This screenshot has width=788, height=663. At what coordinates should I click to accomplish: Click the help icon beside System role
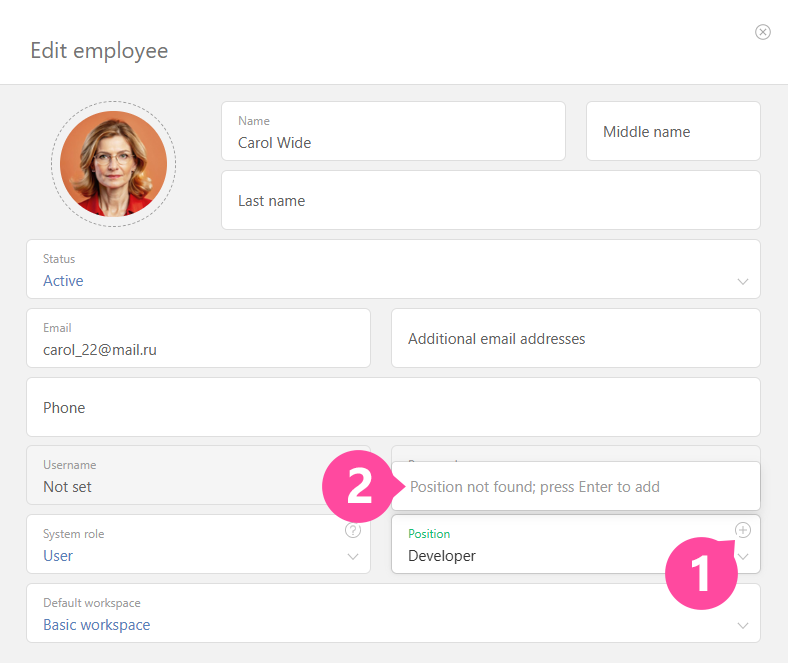click(352, 531)
